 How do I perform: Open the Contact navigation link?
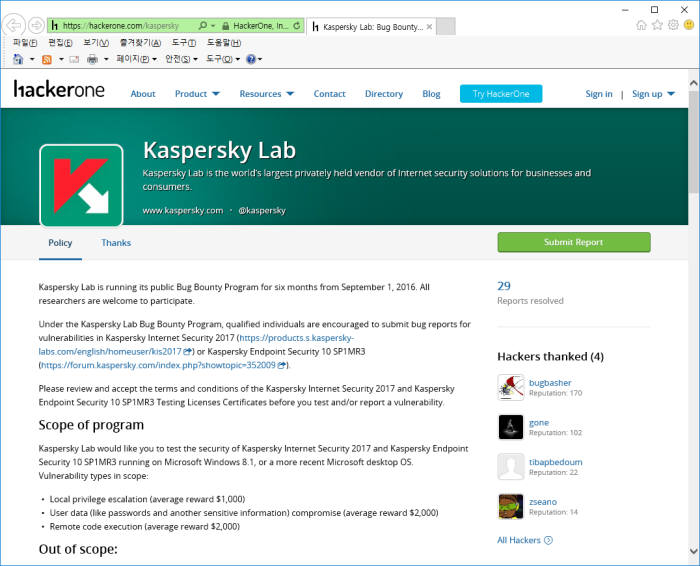coord(329,94)
